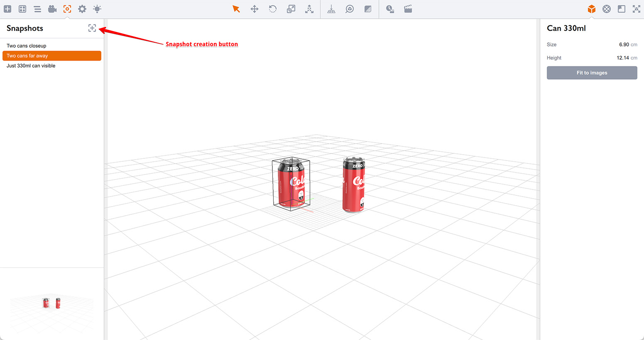The image size is (644, 340).
Task: Open the scene tree list icon
Action: pos(37,9)
